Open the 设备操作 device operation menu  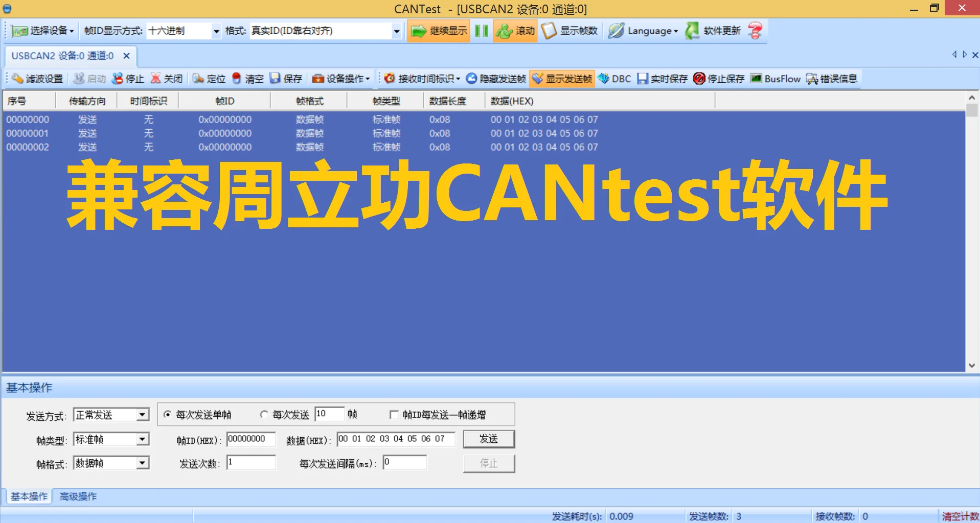[x=340, y=79]
